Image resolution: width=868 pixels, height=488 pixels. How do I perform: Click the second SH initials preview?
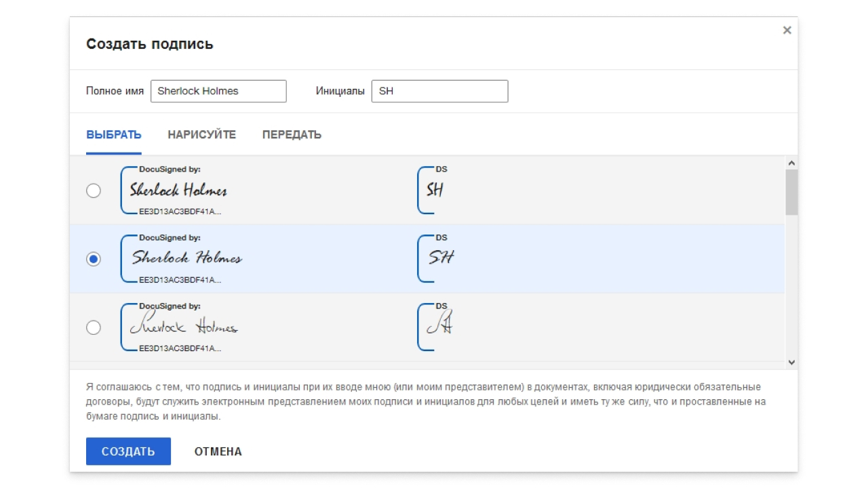pos(440,258)
